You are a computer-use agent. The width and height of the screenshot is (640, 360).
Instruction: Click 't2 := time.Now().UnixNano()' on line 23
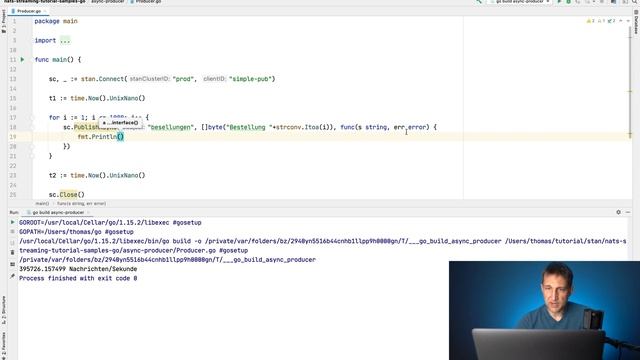tap(97, 176)
